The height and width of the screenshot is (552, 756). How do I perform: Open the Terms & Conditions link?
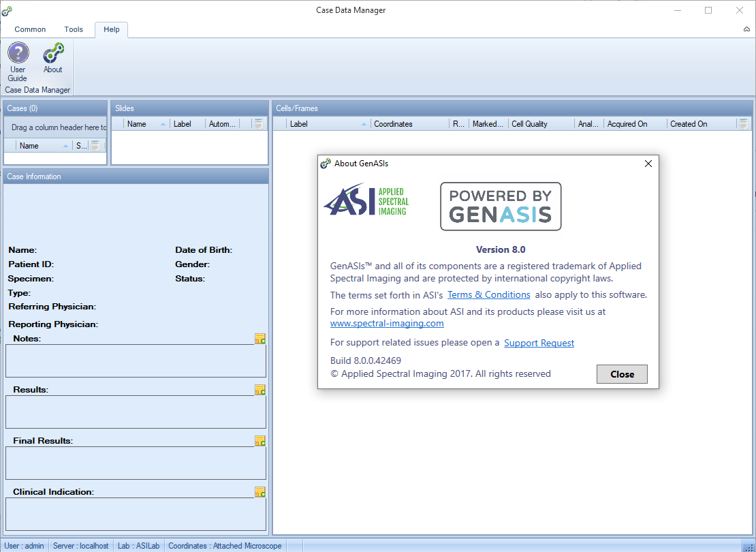click(x=488, y=295)
